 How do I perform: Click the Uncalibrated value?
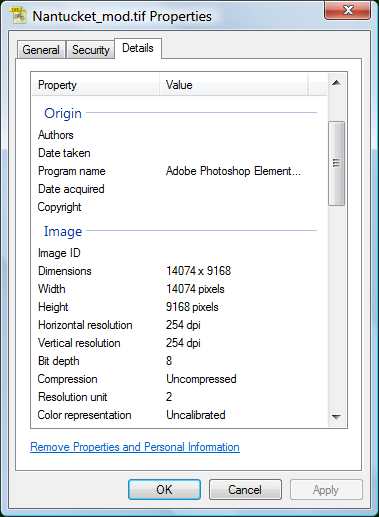[196, 415]
